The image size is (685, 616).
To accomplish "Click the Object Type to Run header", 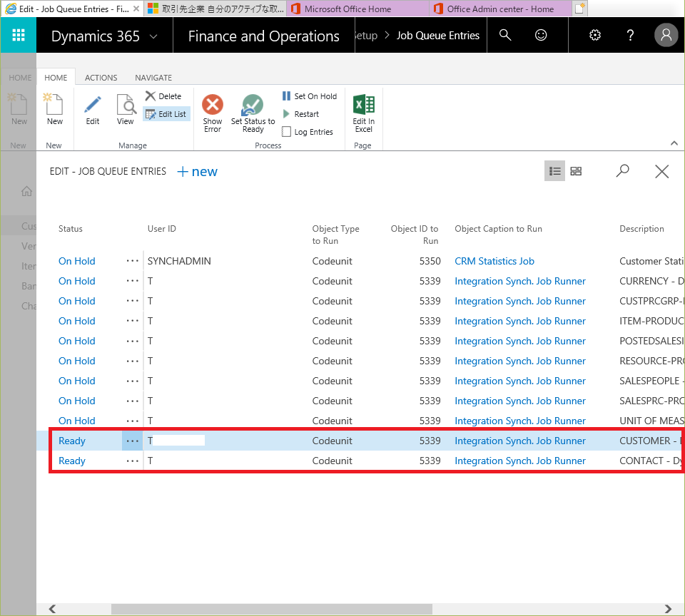I will click(335, 235).
